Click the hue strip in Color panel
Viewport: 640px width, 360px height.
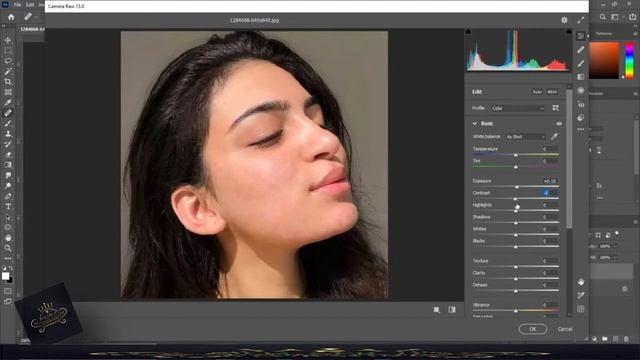(x=629, y=60)
